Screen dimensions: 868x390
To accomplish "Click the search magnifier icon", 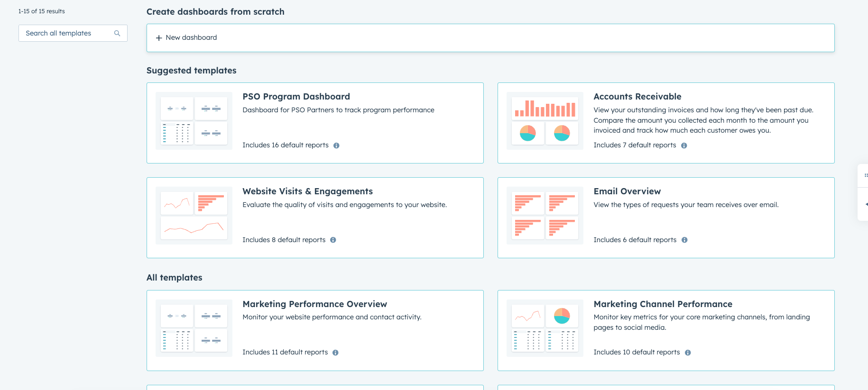I will pos(117,33).
